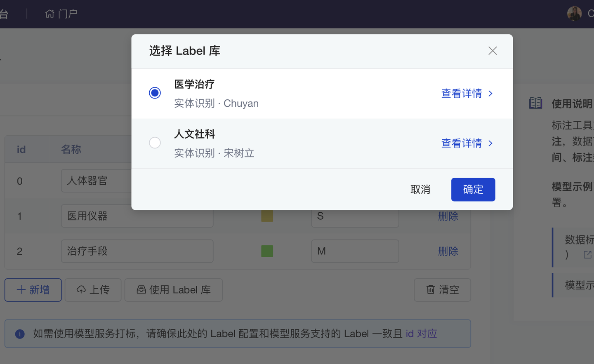Click the 实体识别 · Chuyan subtitle

(x=216, y=103)
